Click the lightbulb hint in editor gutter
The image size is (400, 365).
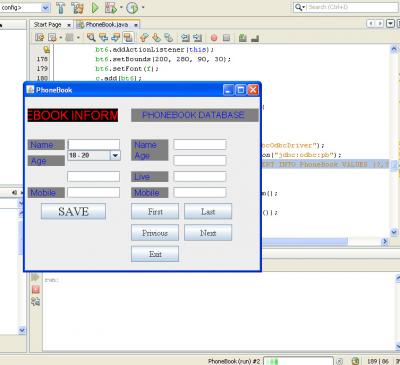(46, 49)
